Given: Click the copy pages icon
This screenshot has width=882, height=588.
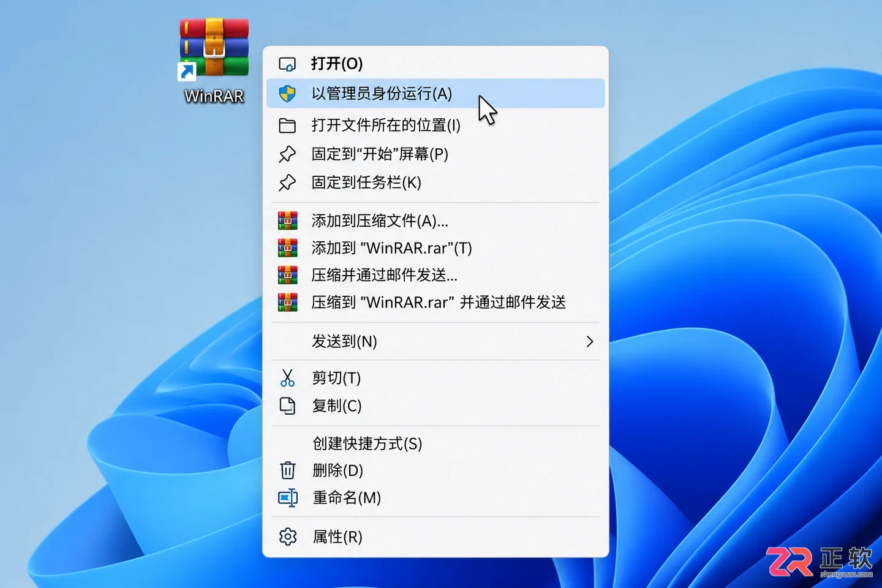Looking at the screenshot, I should coord(287,405).
